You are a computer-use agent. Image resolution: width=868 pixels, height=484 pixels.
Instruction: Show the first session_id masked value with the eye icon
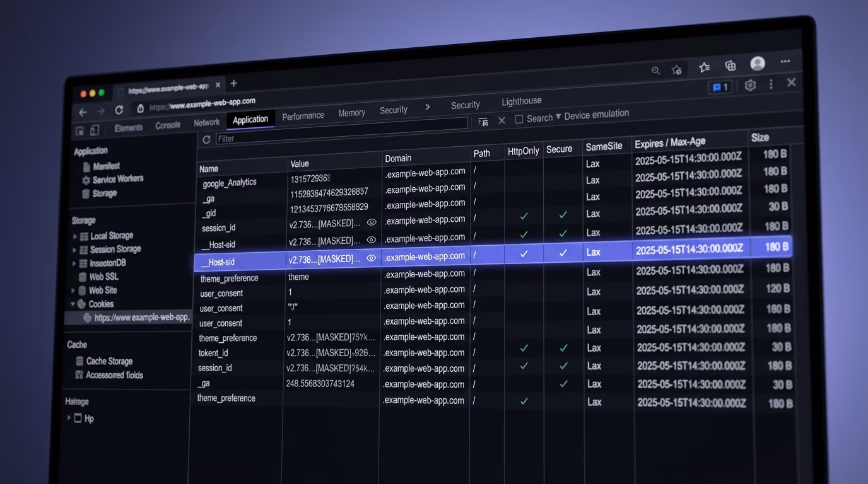372,222
